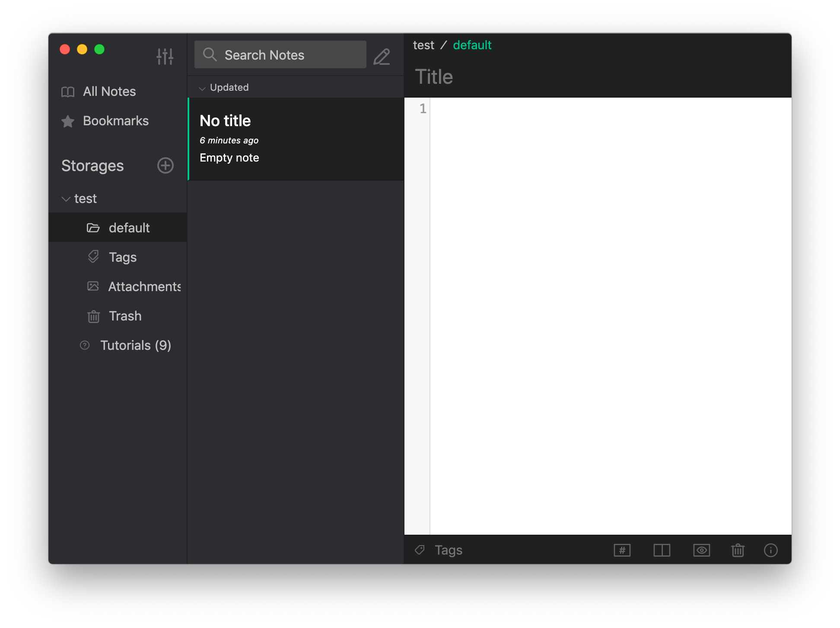Move the current note to trash
Viewport: 840px width, 628px height.
click(x=738, y=550)
